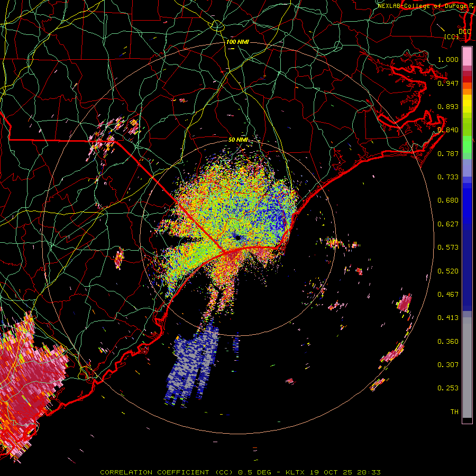Select the 0.413 legend value
The image size is (476, 476).
pyautogui.click(x=448, y=318)
